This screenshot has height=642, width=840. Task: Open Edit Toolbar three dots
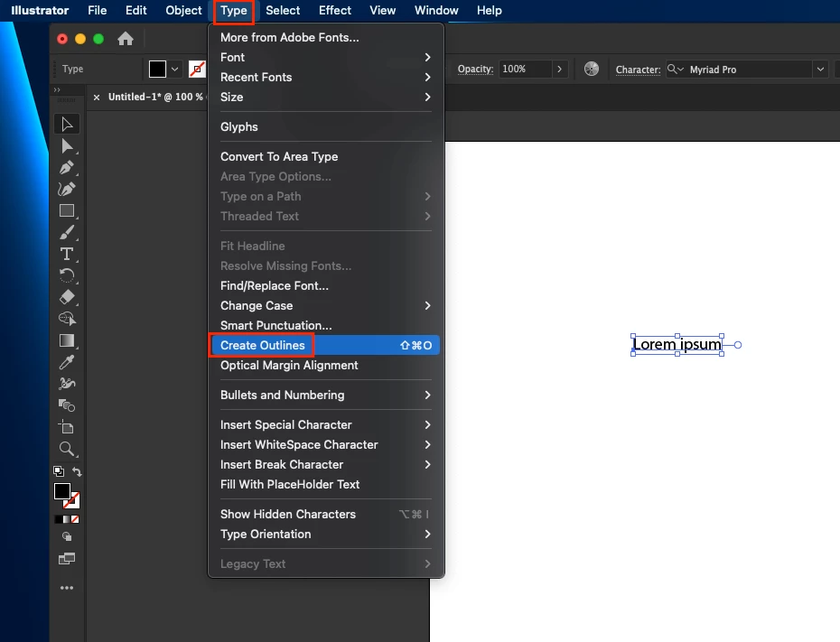pos(67,588)
